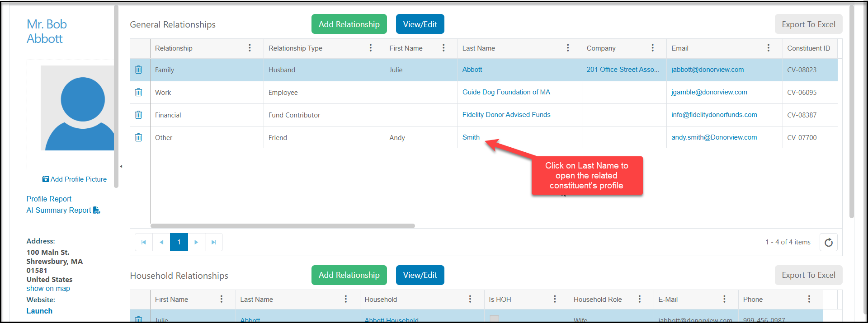Image resolution: width=868 pixels, height=323 pixels.
Task: Click the horizontal scrollbar of relationships grid
Action: [x=283, y=226]
